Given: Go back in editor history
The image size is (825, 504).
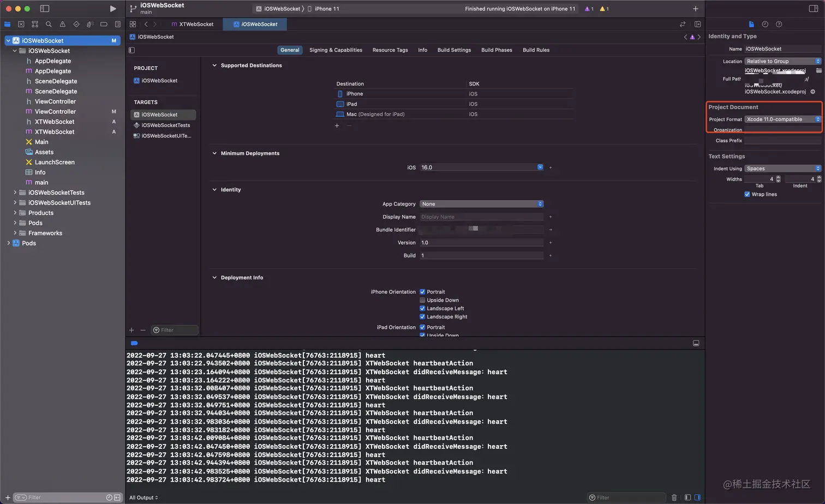Looking at the screenshot, I should tap(146, 24).
